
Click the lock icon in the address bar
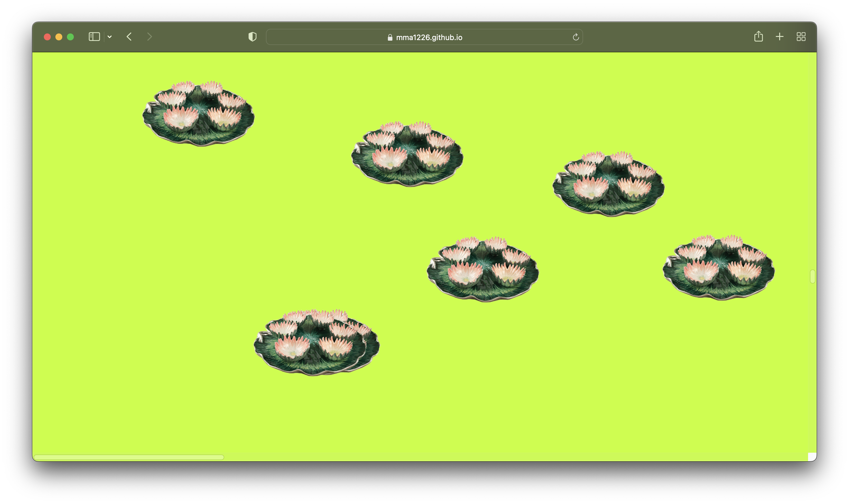[x=390, y=37]
